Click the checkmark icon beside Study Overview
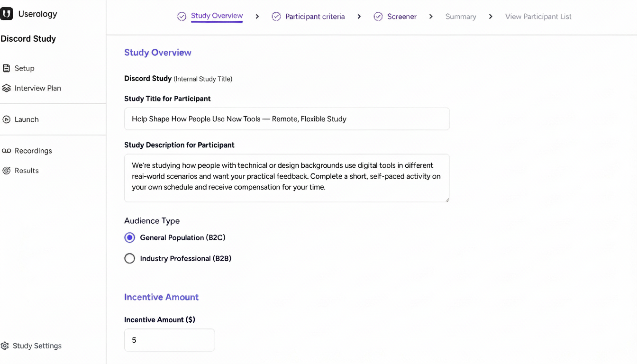The width and height of the screenshot is (637, 364). [182, 16]
